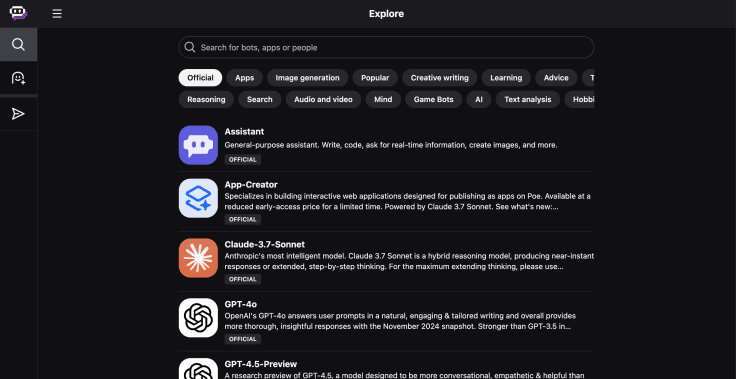Open the send message sidebar icon

point(18,114)
